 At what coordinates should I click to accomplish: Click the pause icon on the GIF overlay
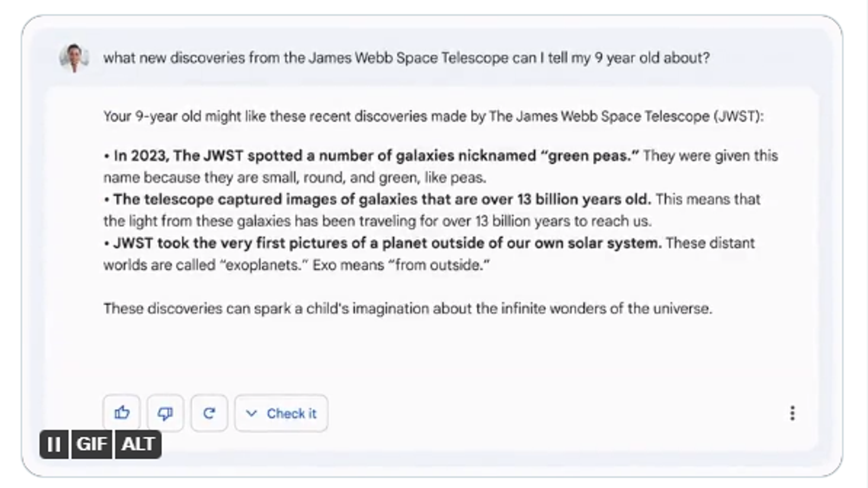click(54, 445)
